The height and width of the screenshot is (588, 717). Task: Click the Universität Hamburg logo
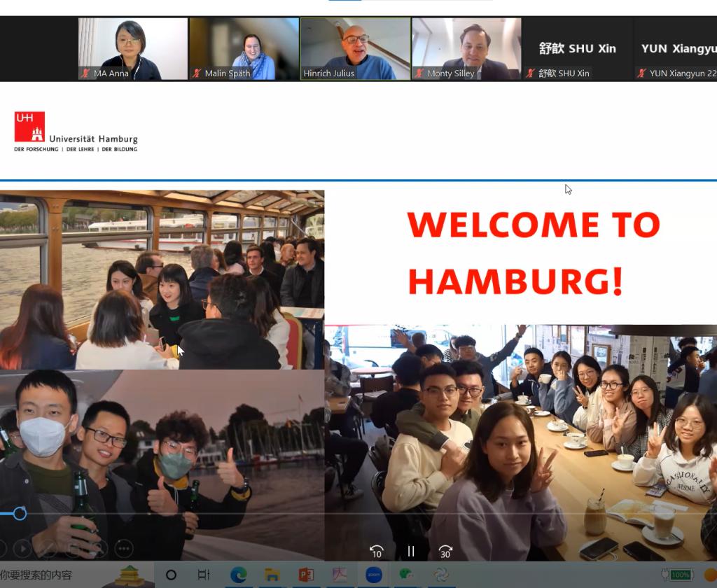coord(76,132)
